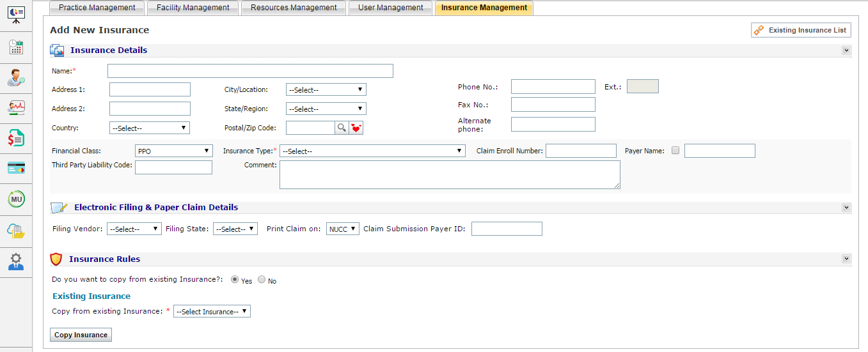Click the patient search sidebar icon
Viewport: 868px width, 352px height.
(16, 78)
